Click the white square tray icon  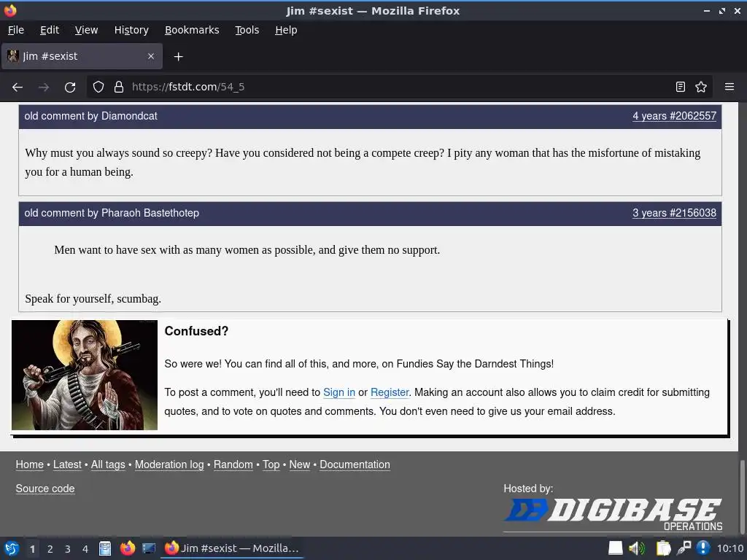616,548
